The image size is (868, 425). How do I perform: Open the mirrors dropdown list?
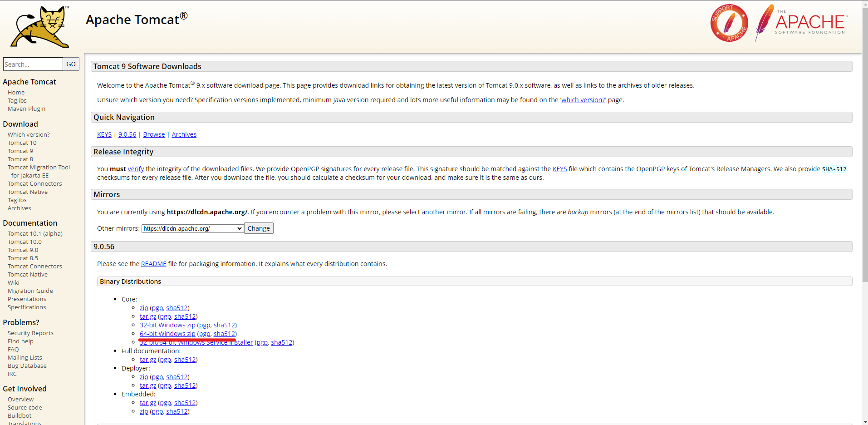point(193,228)
